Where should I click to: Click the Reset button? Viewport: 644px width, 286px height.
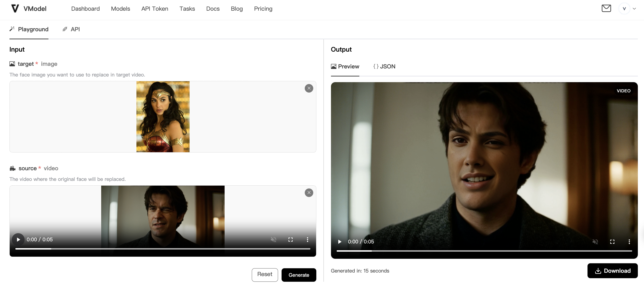pyautogui.click(x=265, y=275)
